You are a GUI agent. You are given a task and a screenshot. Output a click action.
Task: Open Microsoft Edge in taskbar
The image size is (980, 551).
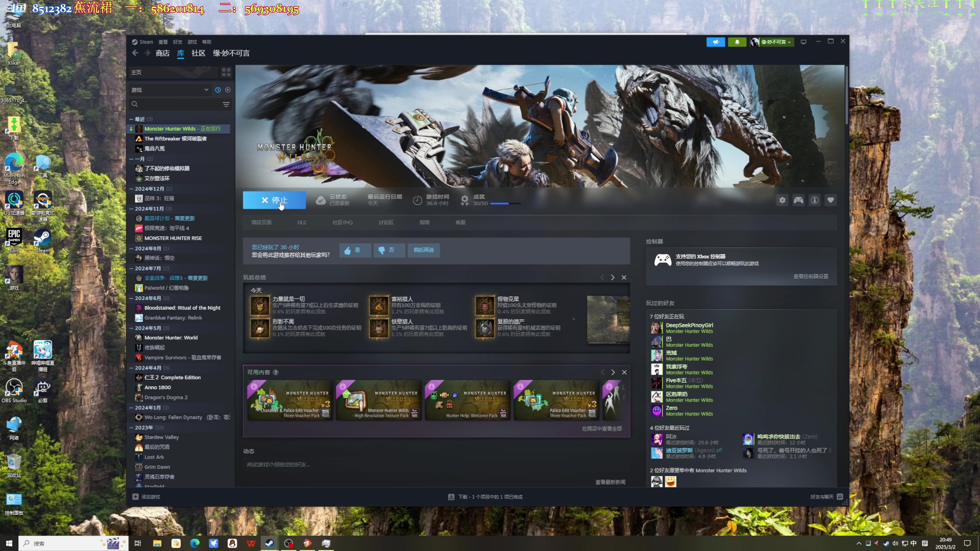(195, 543)
